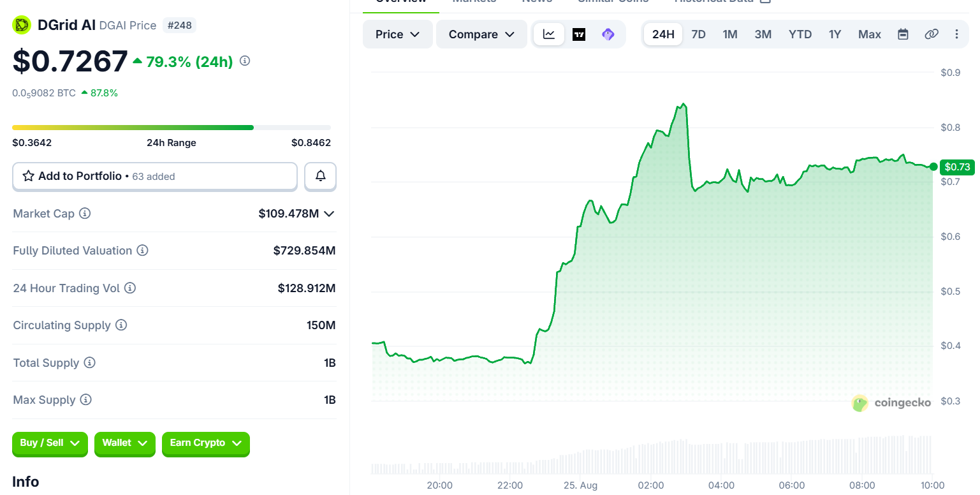Click the 0.0₅9082 BTC price text

(44, 93)
